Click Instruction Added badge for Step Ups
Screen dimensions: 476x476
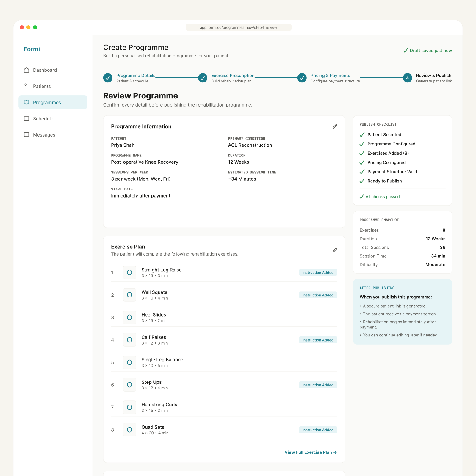pos(318,385)
